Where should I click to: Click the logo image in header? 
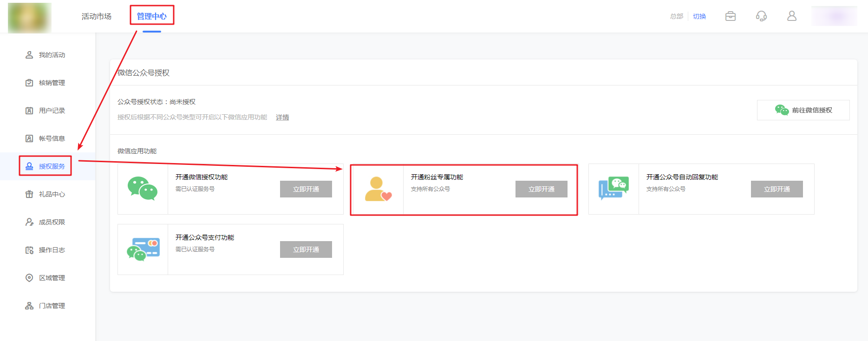pos(30,17)
